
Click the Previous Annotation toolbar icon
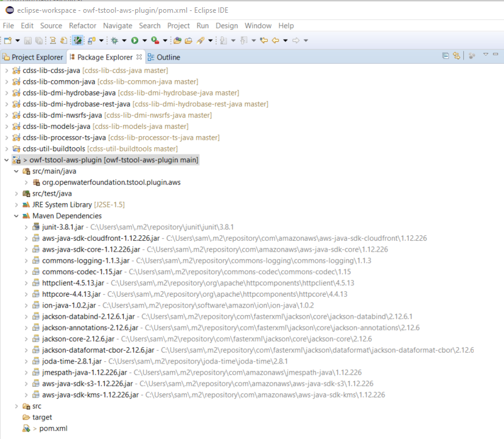[244, 41]
